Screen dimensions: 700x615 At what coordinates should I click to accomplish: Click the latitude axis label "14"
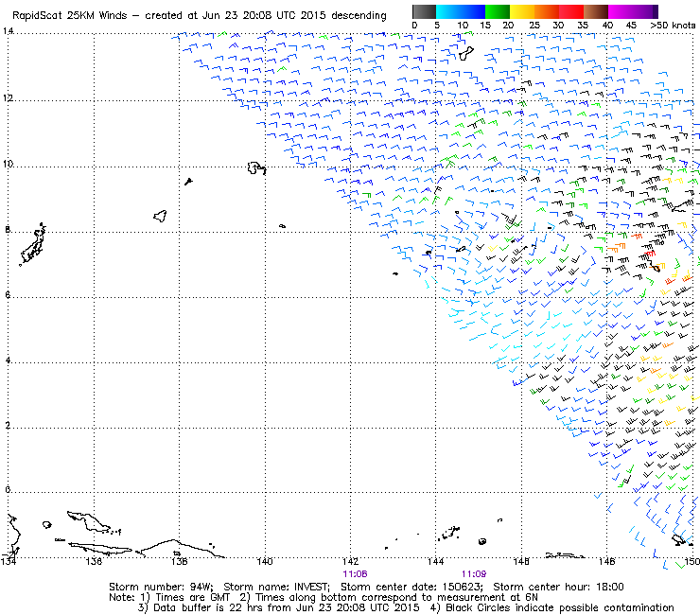pos(8,31)
